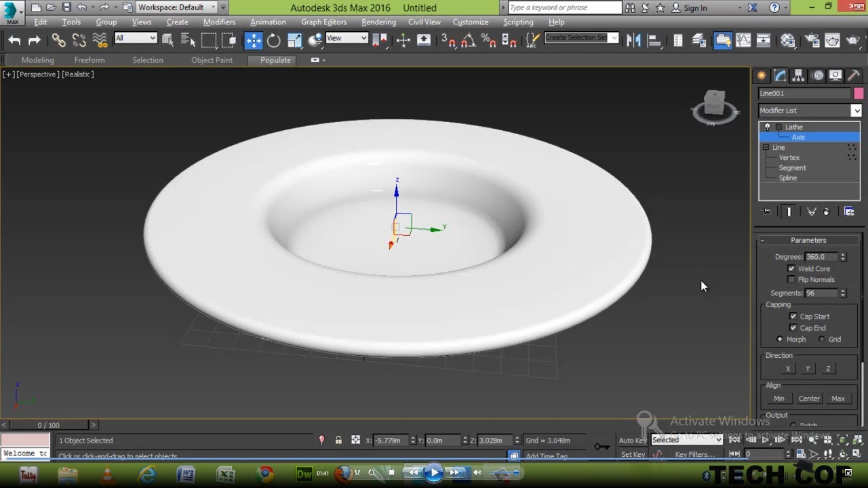The height and width of the screenshot is (488, 868).
Task: Select the Morph radio button
Action: tap(780, 339)
